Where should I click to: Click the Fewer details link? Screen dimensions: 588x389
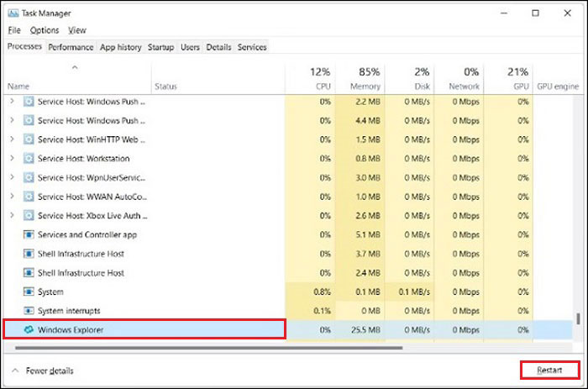click(50, 371)
